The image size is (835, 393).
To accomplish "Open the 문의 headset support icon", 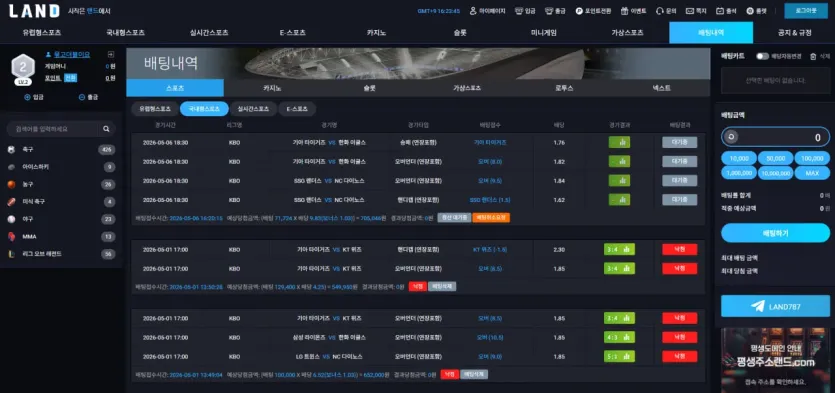I will click(x=659, y=11).
